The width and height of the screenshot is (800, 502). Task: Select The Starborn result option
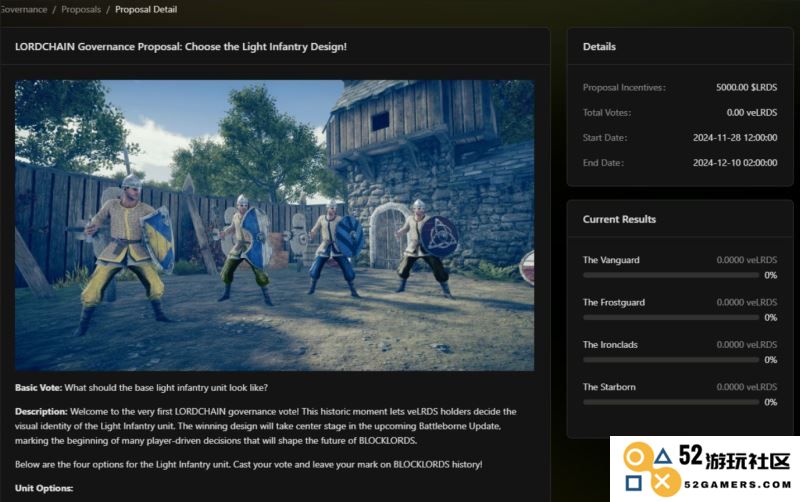609,387
